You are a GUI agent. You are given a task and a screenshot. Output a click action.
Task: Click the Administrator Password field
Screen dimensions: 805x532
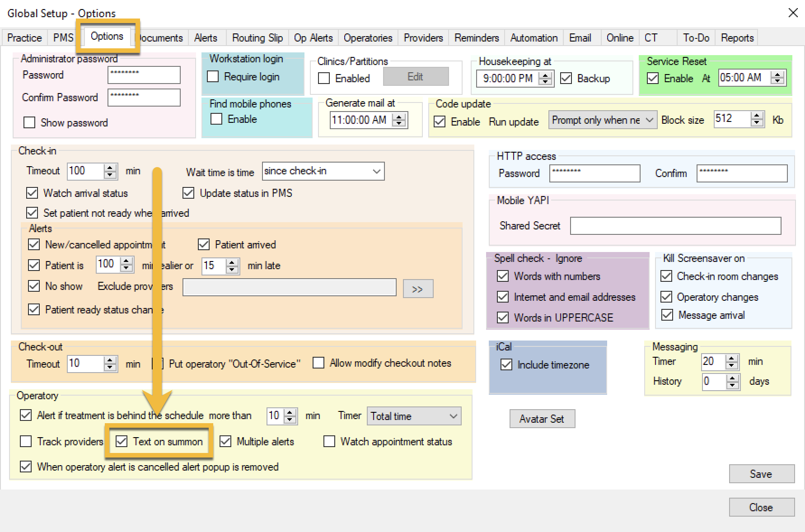144,75
